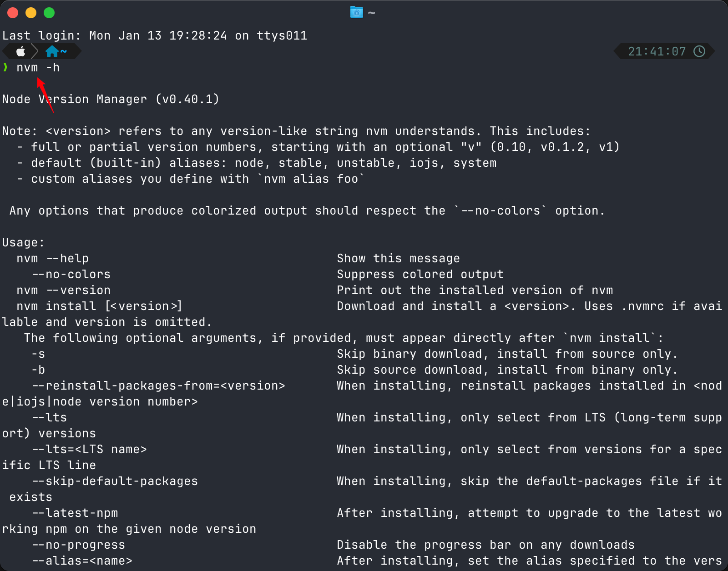Click the '--skip-default-packages' option

pyautogui.click(x=115, y=481)
